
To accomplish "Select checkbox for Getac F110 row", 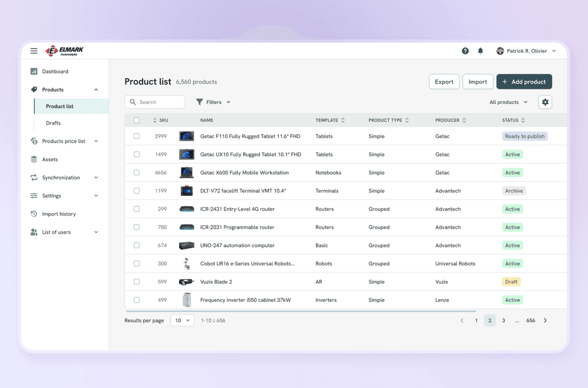I will (x=137, y=136).
